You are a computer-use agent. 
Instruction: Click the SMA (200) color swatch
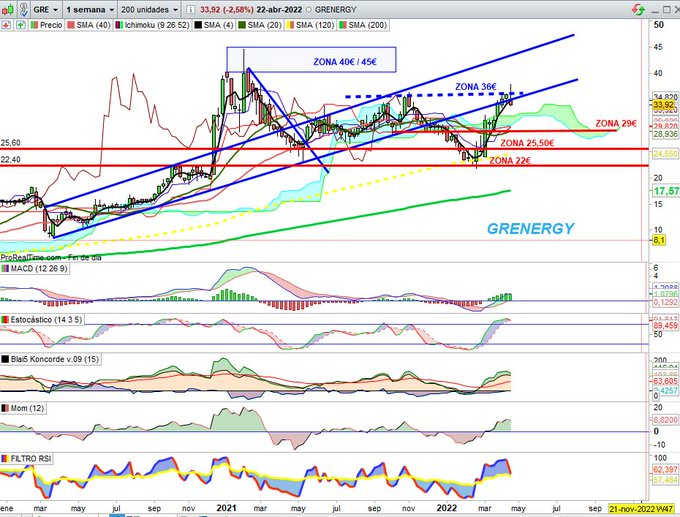point(343,25)
